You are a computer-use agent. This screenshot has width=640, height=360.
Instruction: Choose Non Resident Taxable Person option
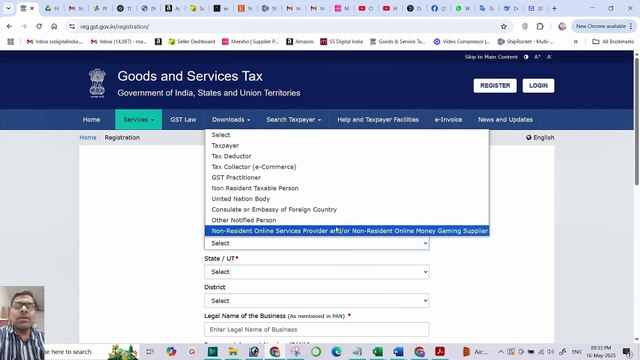click(x=347, y=188)
